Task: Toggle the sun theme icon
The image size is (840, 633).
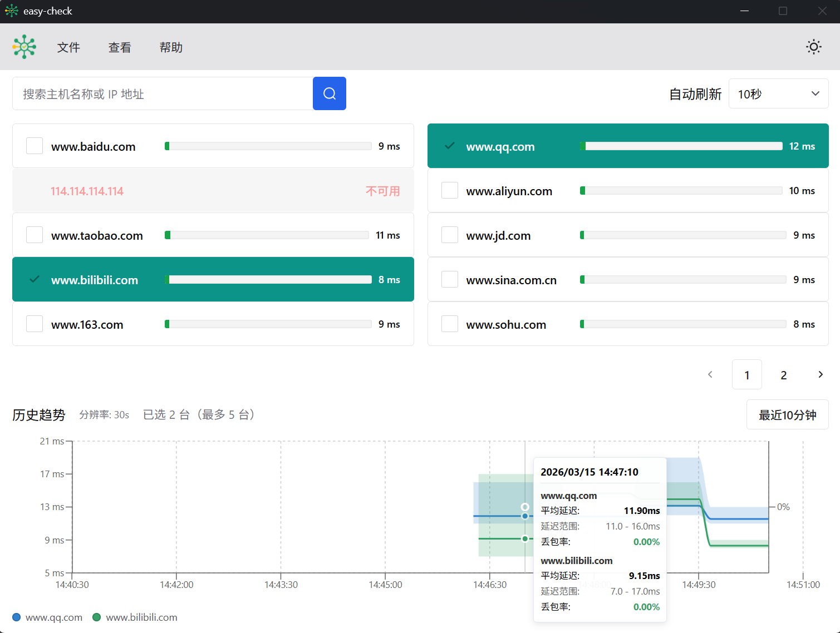Action: point(814,47)
